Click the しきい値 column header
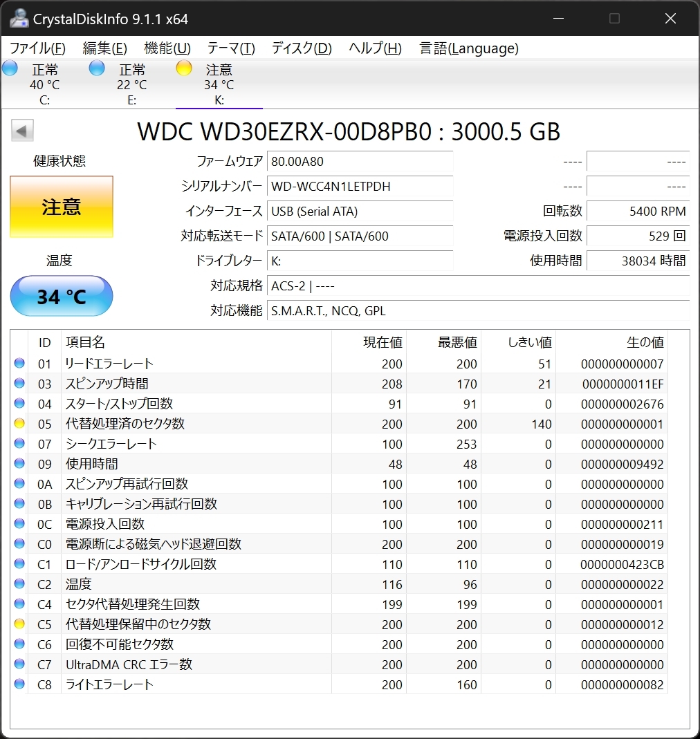This screenshot has width=700, height=739. 518,342
